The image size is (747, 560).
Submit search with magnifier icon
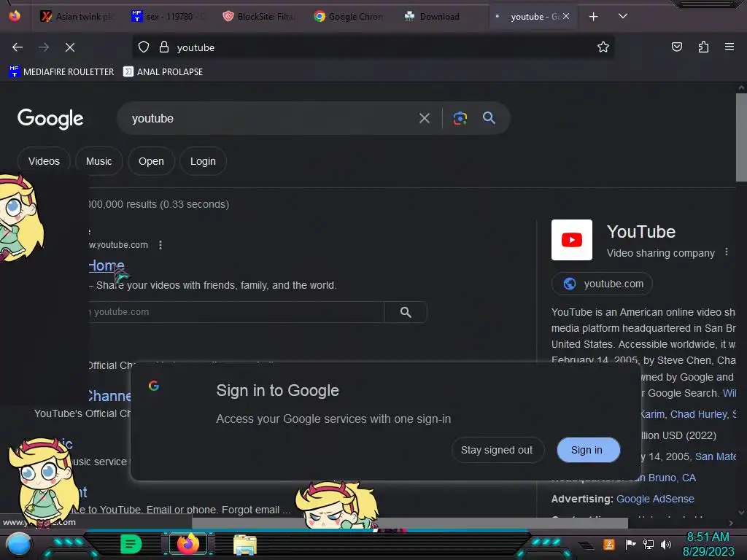[489, 118]
